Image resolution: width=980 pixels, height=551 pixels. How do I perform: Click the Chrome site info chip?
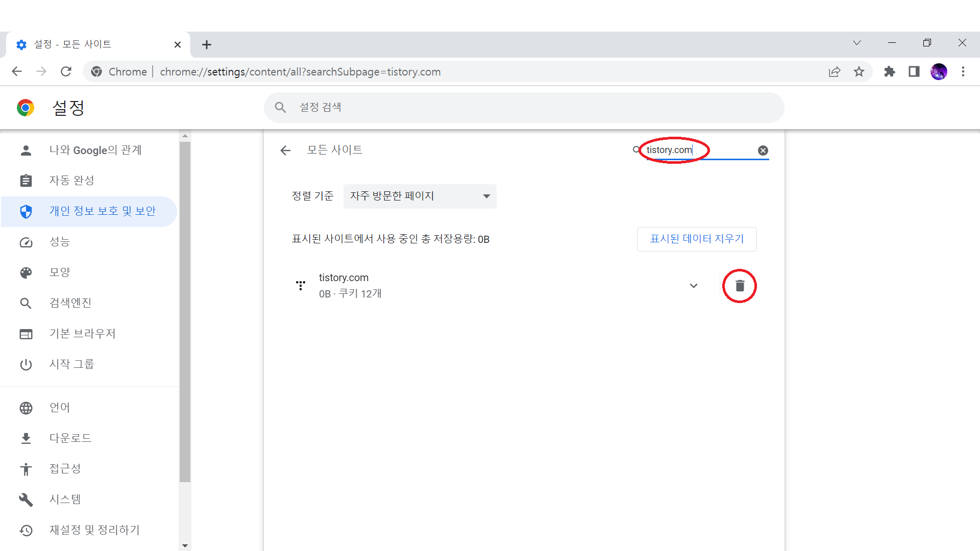point(119,72)
